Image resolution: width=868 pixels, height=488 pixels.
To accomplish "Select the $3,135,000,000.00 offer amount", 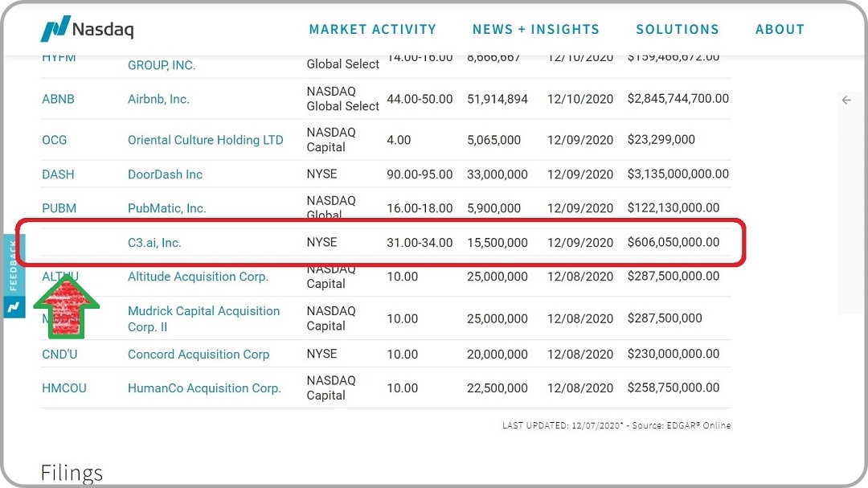I will pyautogui.click(x=678, y=174).
